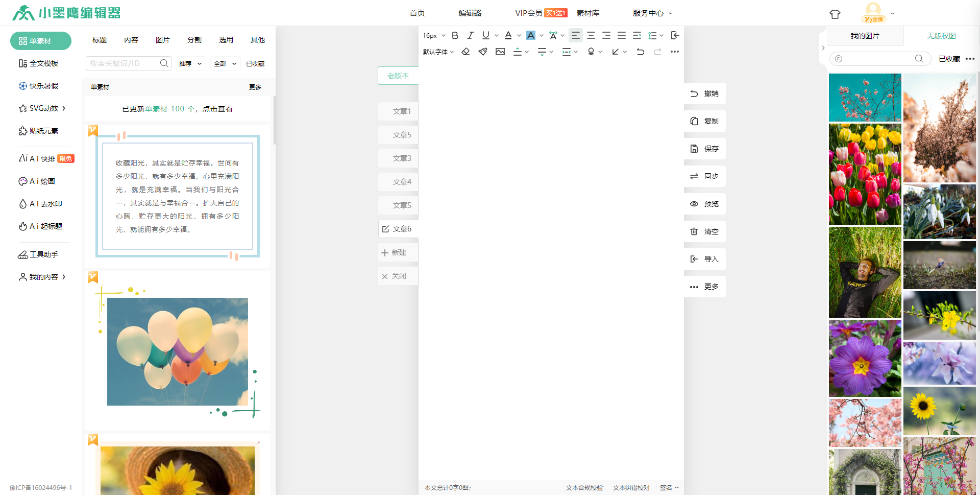Click the redo arrow in editor toolbar
This screenshot has height=495, width=980.
tap(657, 52)
